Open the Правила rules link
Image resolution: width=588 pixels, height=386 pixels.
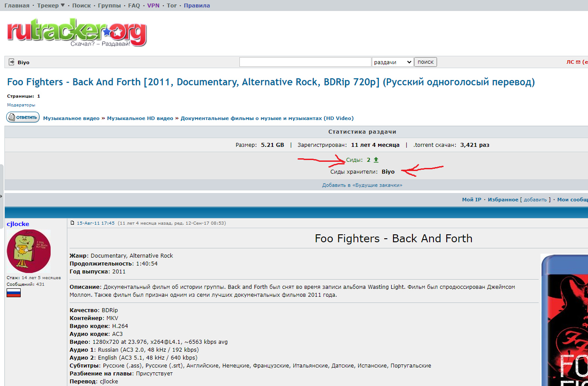(197, 5)
